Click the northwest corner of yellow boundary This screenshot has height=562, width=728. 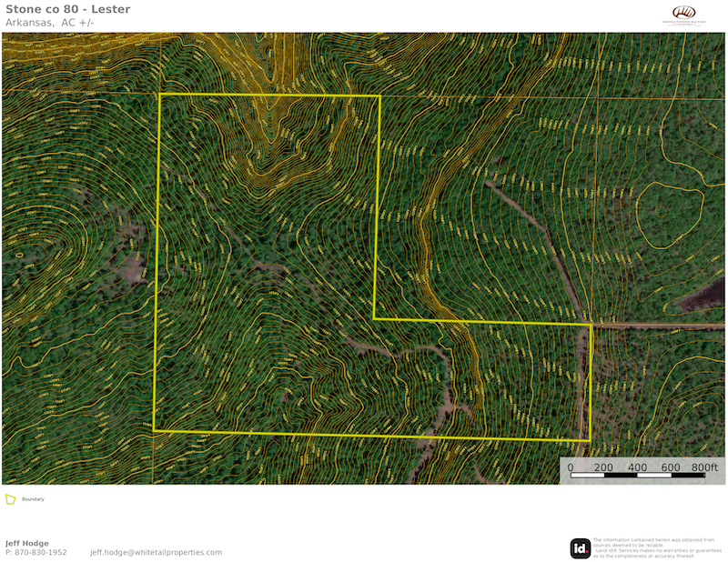(x=160, y=95)
